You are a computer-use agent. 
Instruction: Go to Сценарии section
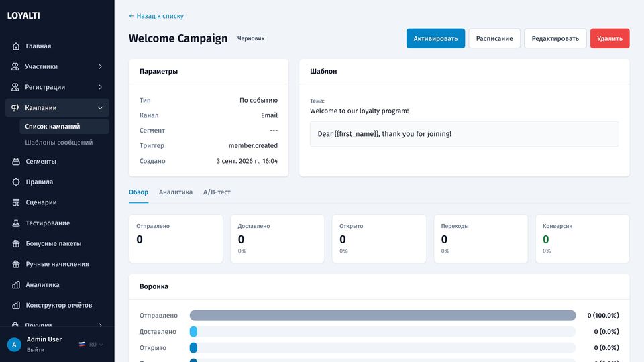coord(57,202)
